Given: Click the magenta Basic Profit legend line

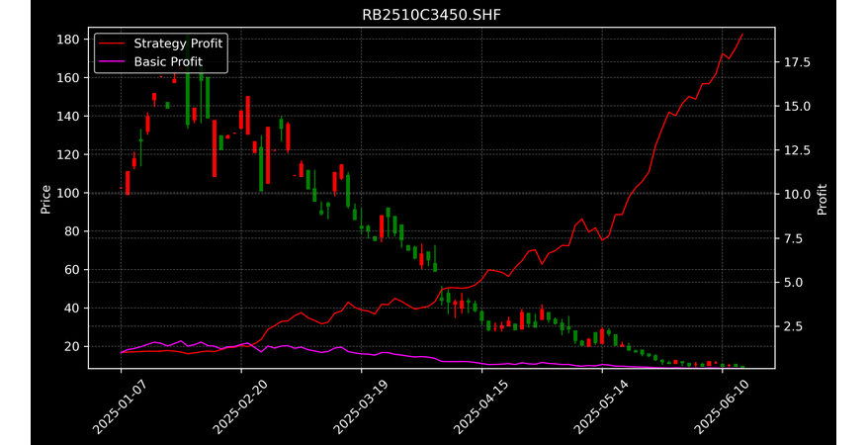Looking at the screenshot, I should click(x=112, y=61).
